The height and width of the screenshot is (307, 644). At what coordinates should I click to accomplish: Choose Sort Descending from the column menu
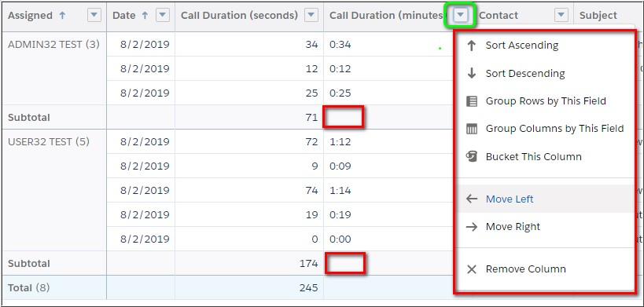tap(525, 73)
